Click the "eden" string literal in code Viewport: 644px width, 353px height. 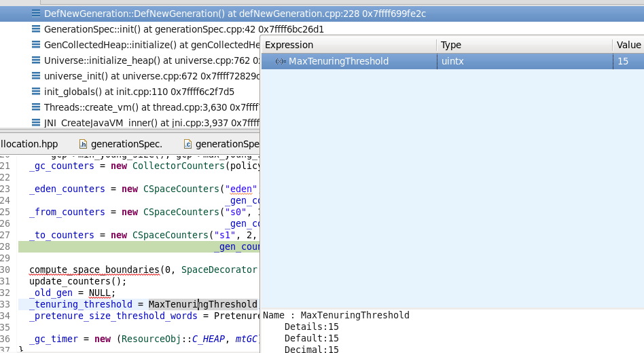pyautogui.click(x=241, y=189)
